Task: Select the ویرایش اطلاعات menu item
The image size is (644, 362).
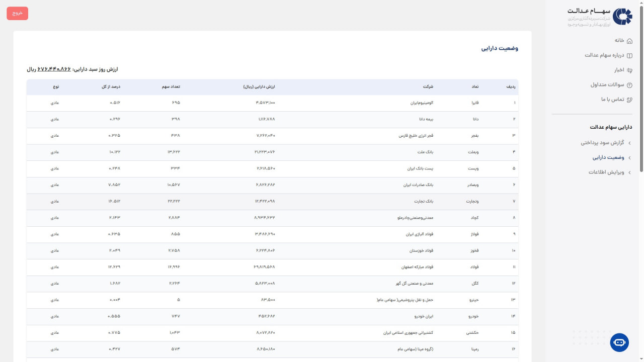Action: pos(606,172)
